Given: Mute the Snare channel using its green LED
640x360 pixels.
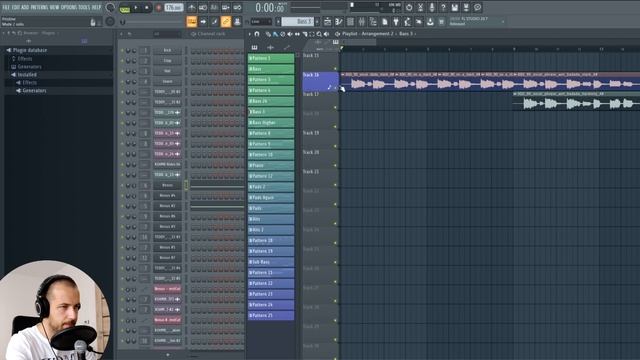Looking at the screenshot, I should 122,82.
